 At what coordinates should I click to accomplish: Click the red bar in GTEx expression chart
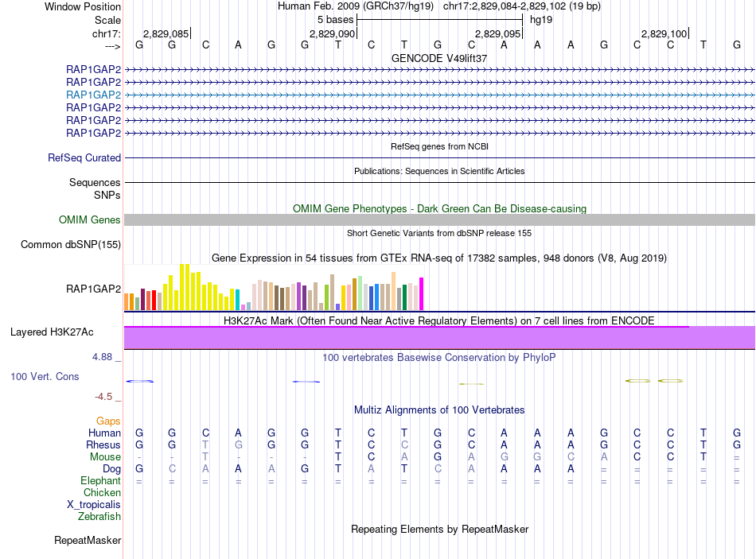click(154, 301)
